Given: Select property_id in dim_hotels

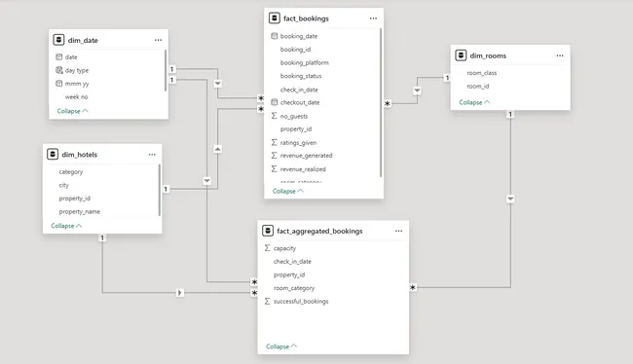Looking at the screenshot, I should (75, 199).
